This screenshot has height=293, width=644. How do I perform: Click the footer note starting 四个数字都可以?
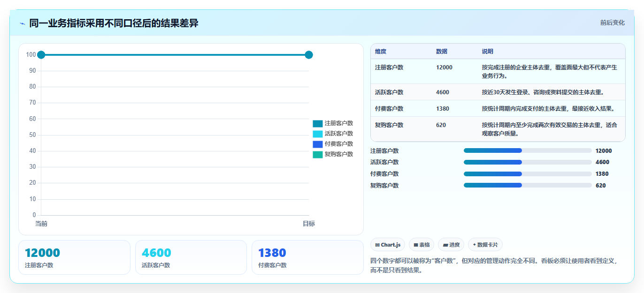click(x=493, y=265)
